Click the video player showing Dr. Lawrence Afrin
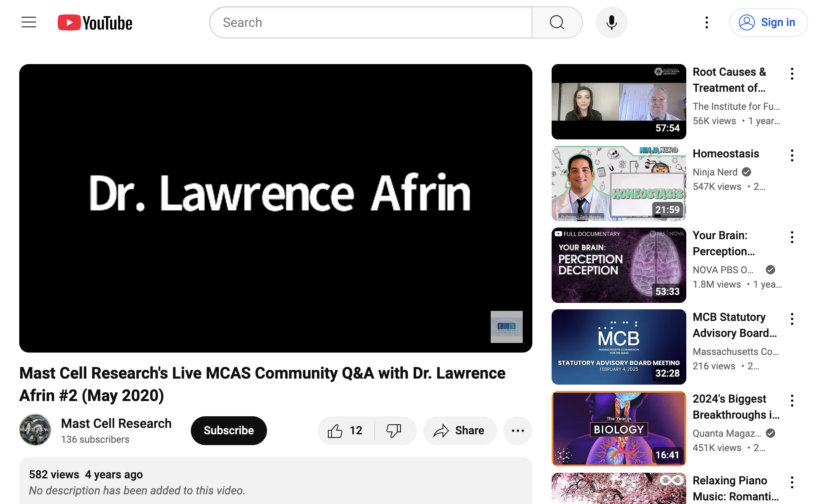Viewport: 821px width, 504px height. coord(276,208)
